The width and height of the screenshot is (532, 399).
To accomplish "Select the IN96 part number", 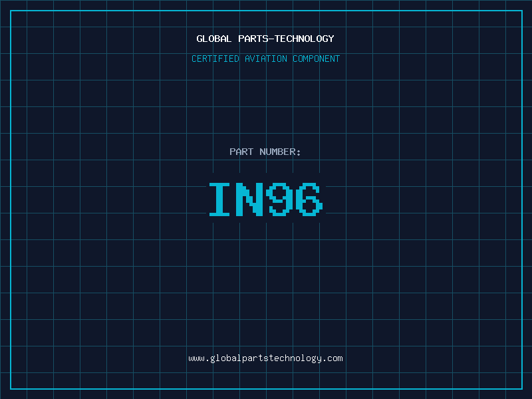I will pos(266,199).
